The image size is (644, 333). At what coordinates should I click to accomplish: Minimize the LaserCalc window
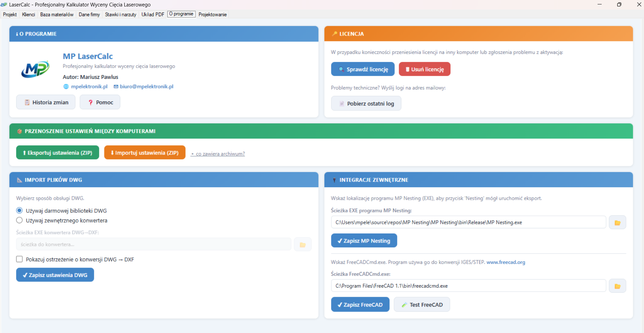click(600, 4)
